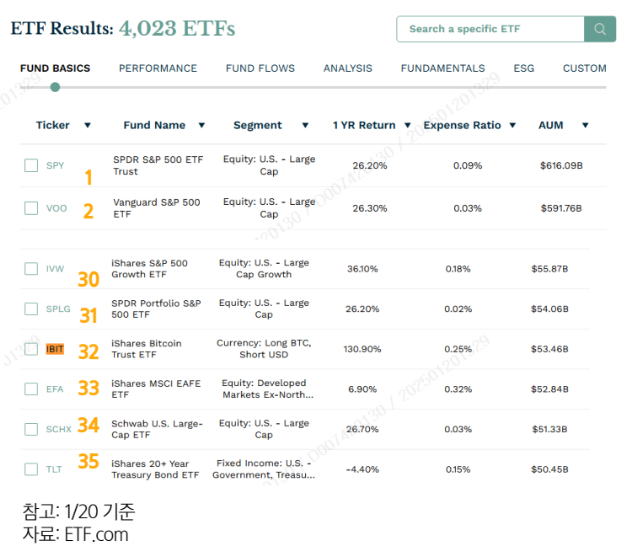Switch to the PERFORMANCE tab

tap(158, 69)
